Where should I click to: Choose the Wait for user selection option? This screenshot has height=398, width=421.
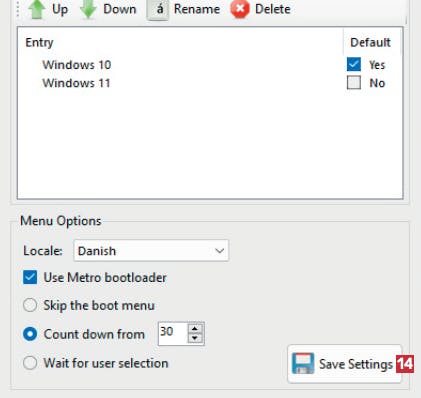point(30,363)
